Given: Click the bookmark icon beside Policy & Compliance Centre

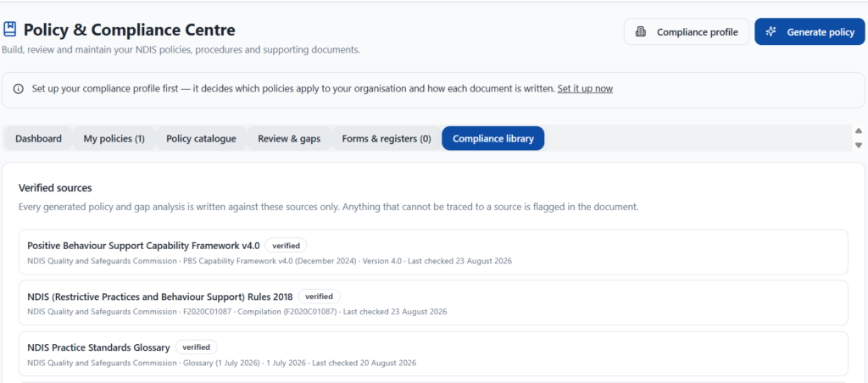Looking at the screenshot, I should 9,30.
